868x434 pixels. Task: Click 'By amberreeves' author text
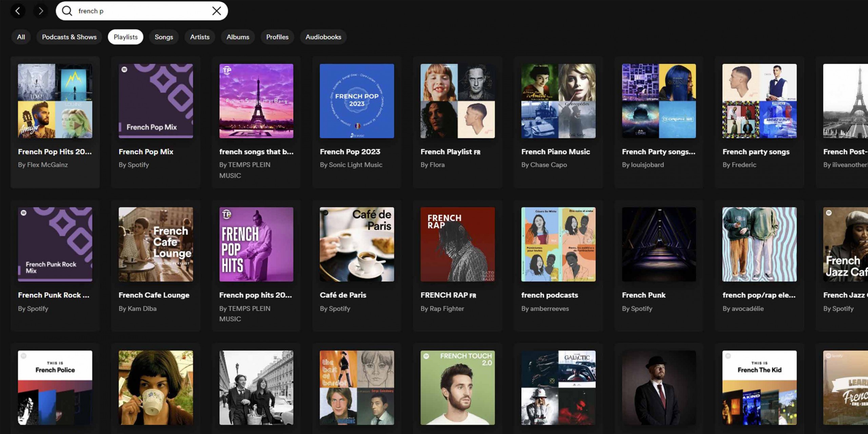pyautogui.click(x=545, y=309)
